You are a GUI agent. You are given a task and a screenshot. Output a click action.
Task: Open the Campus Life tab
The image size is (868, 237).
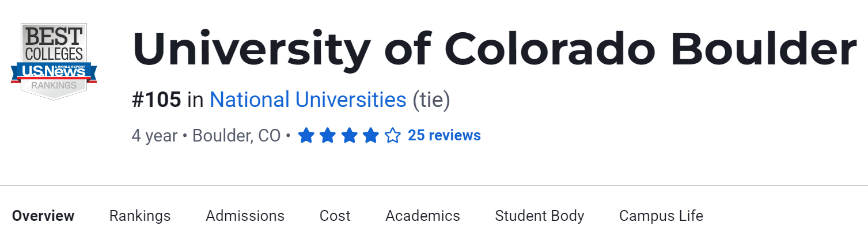661,216
